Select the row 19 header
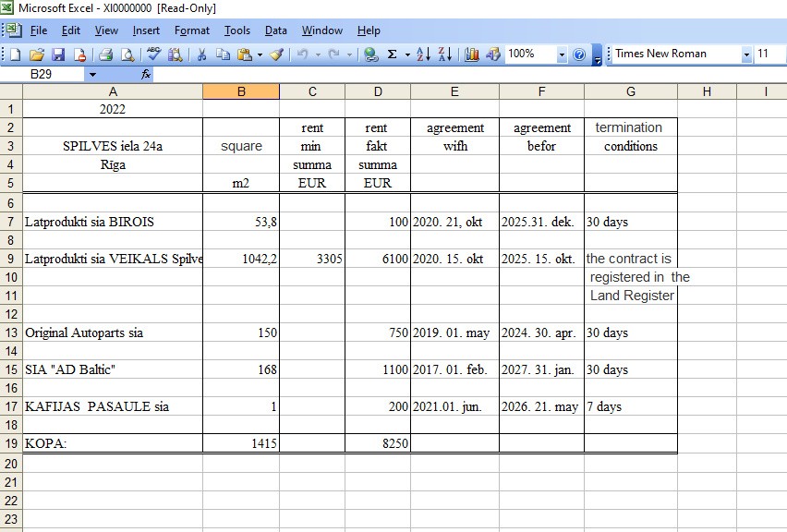Image resolution: width=787 pixels, height=532 pixels. 10,443
